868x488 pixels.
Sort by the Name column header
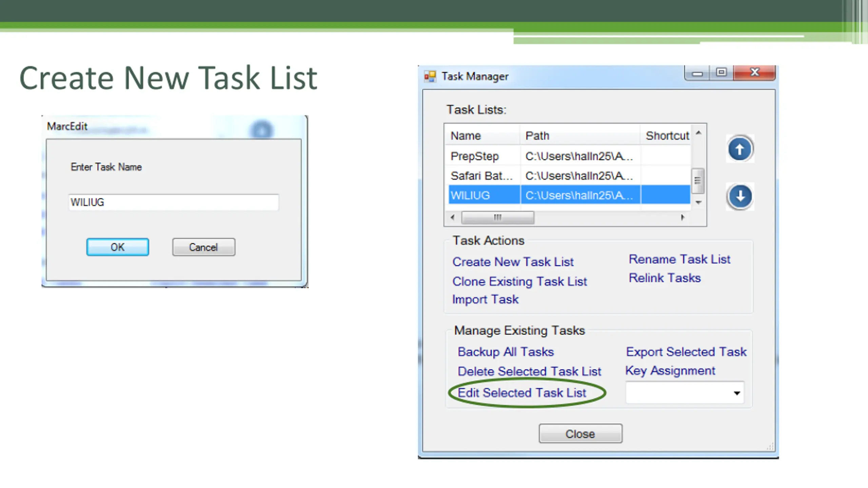click(x=482, y=136)
